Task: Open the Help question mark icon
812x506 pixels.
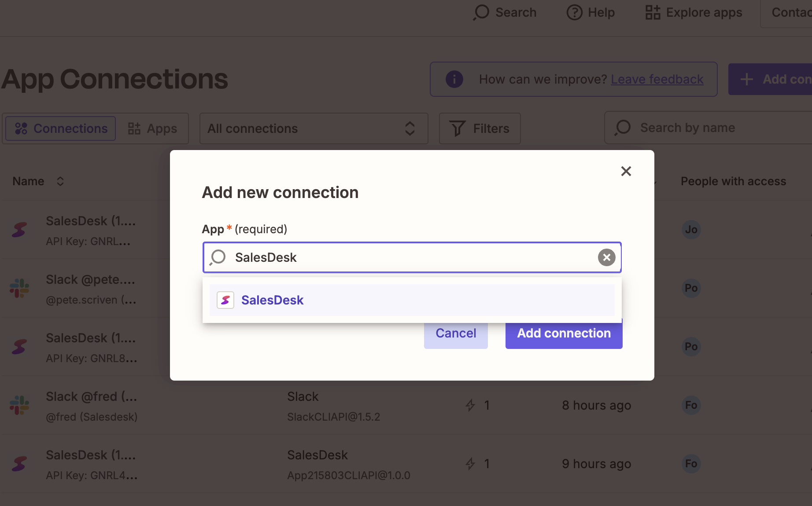Action: tap(573, 12)
